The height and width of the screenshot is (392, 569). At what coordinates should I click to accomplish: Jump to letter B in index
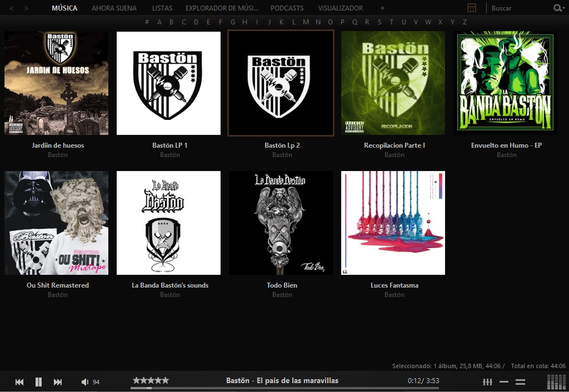[x=171, y=22]
